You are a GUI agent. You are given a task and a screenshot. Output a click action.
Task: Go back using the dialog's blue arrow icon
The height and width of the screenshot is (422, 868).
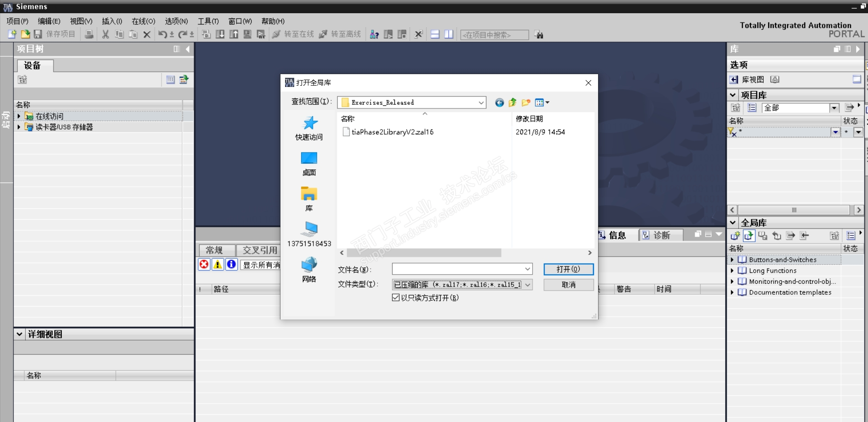pyautogui.click(x=500, y=103)
